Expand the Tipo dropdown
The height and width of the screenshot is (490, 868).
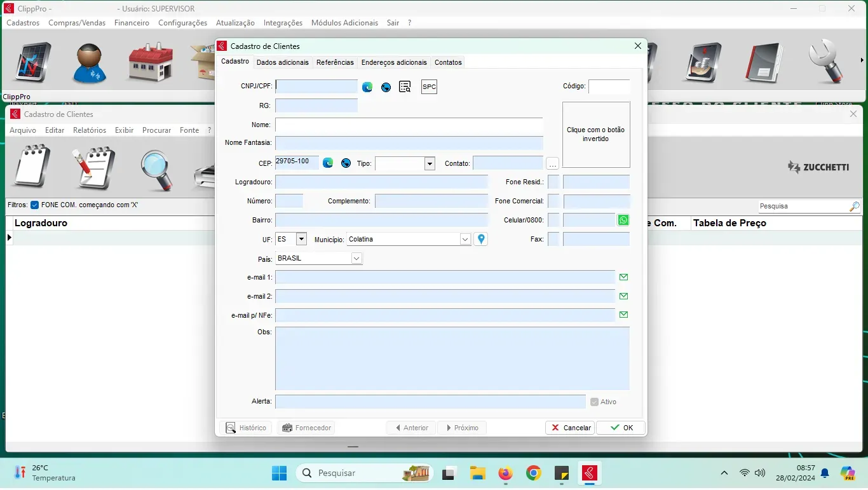click(x=430, y=164)
